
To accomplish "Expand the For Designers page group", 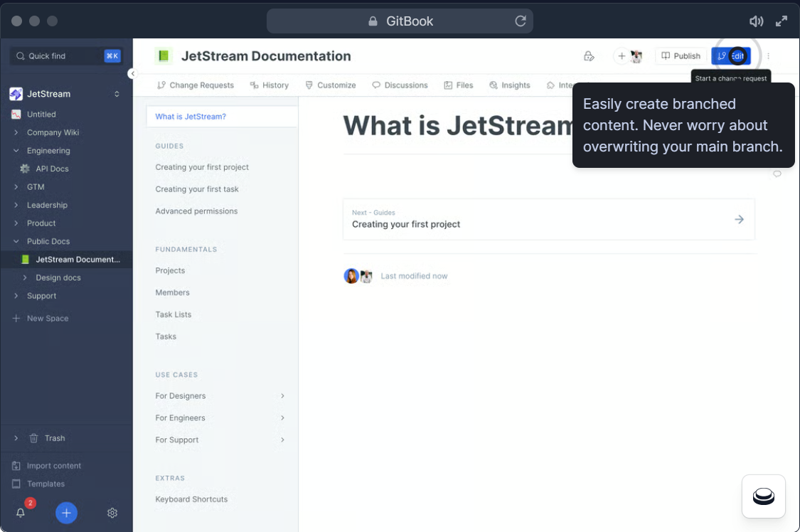I will pyautogui.click(x=282, y=396).
